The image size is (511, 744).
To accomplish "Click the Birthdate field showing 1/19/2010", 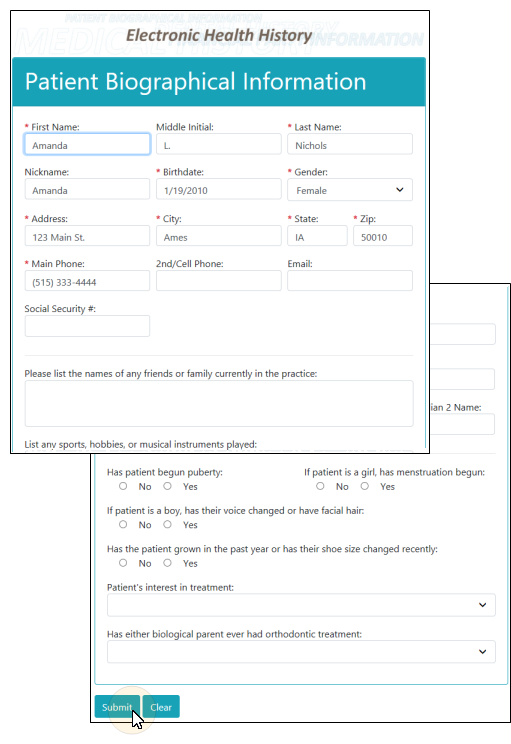I will pyautogui.click(x=219, y=189).
